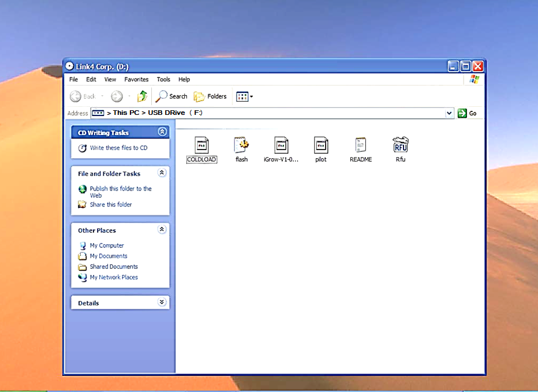Click Write these files to CD

(118, 148)
